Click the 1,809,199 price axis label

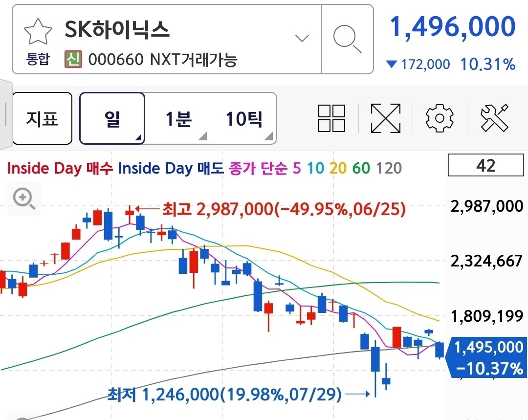click(x=486, y=316)
